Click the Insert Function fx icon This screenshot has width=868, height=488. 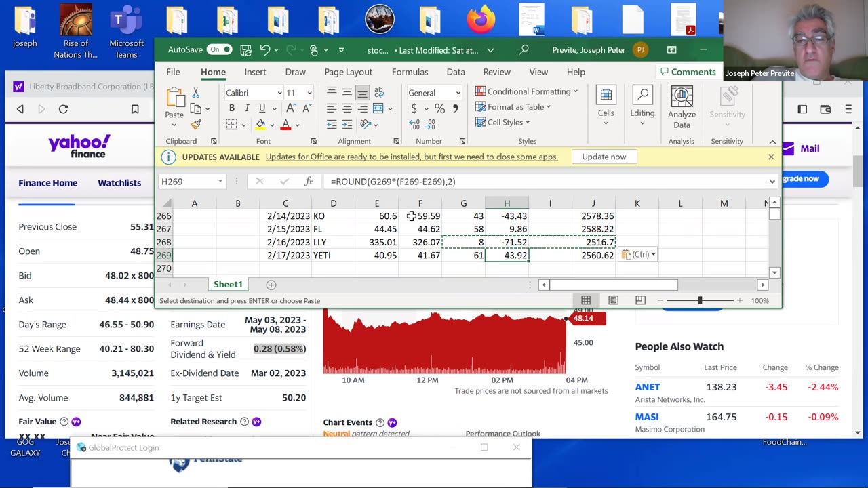[309, 181]
